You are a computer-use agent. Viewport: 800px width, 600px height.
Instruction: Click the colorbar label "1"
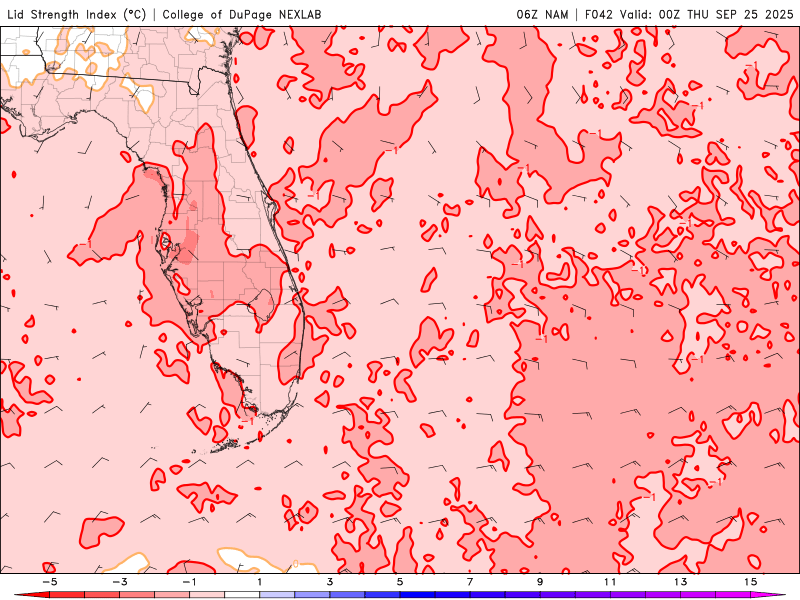click(260, 582)
